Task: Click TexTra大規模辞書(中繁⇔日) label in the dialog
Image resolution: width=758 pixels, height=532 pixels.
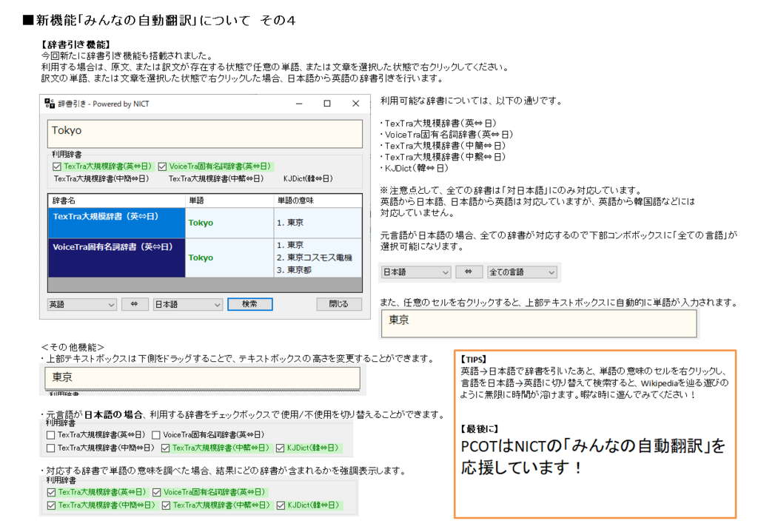Action: (216, 179)
